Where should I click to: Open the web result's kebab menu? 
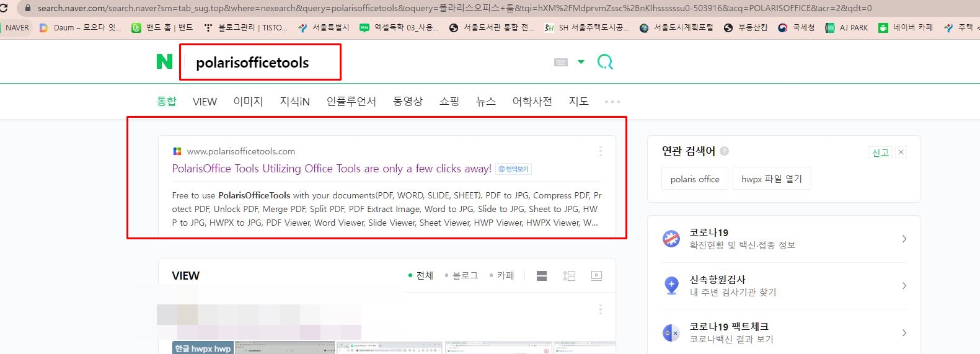coord(600,151)
